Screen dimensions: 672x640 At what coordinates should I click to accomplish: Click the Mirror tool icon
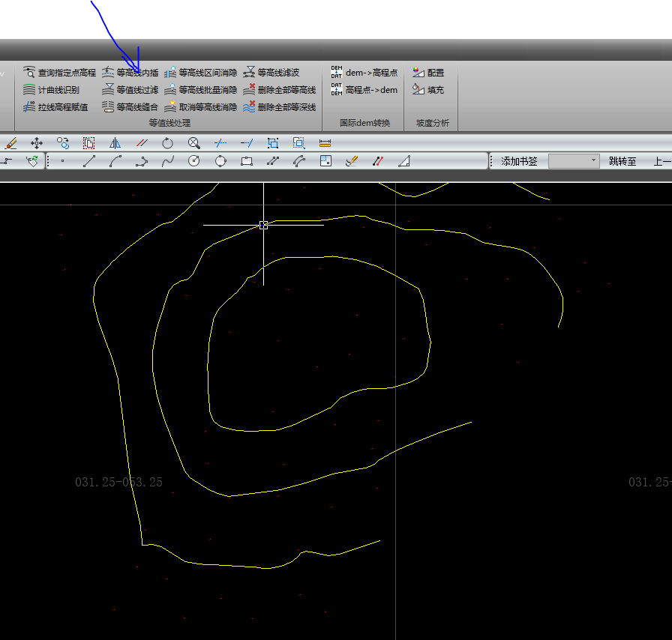[x=115, y=142]
